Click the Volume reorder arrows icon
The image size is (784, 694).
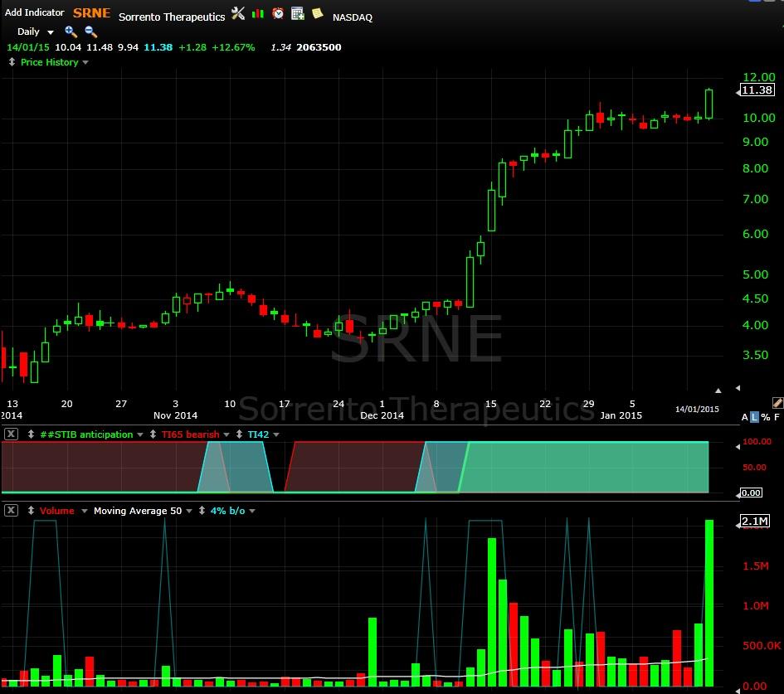(x=31, y=510)
